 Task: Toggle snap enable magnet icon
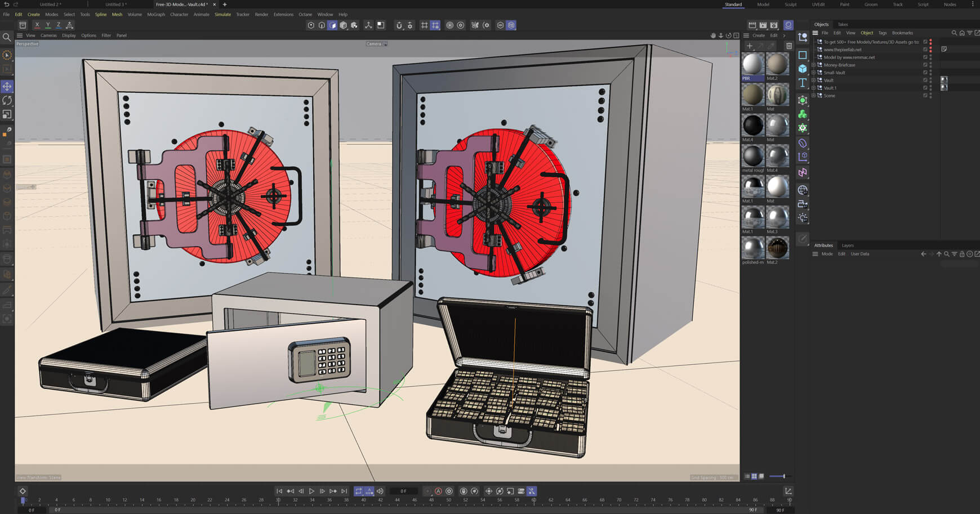point(399,25)
